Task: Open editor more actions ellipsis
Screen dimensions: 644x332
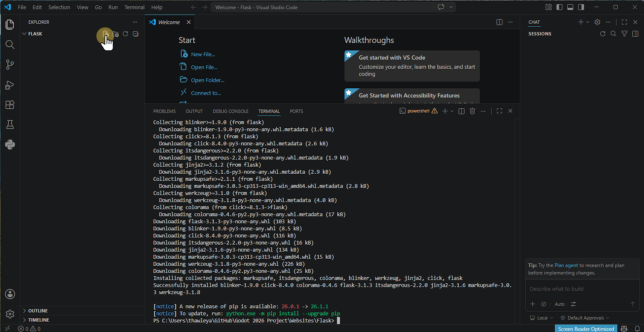Action: click(510, 22)
